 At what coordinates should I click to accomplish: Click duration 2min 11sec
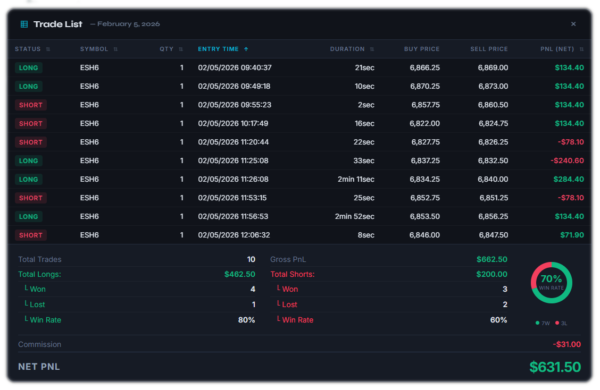[356, 179]
